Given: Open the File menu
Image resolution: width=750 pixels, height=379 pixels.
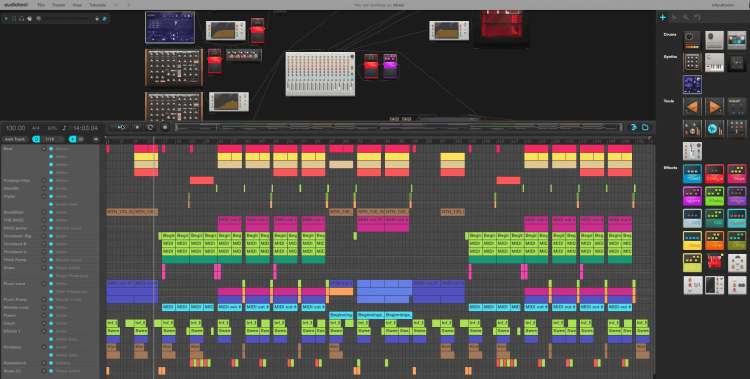Looking at the screenshot, I should (x=41, y=5).
